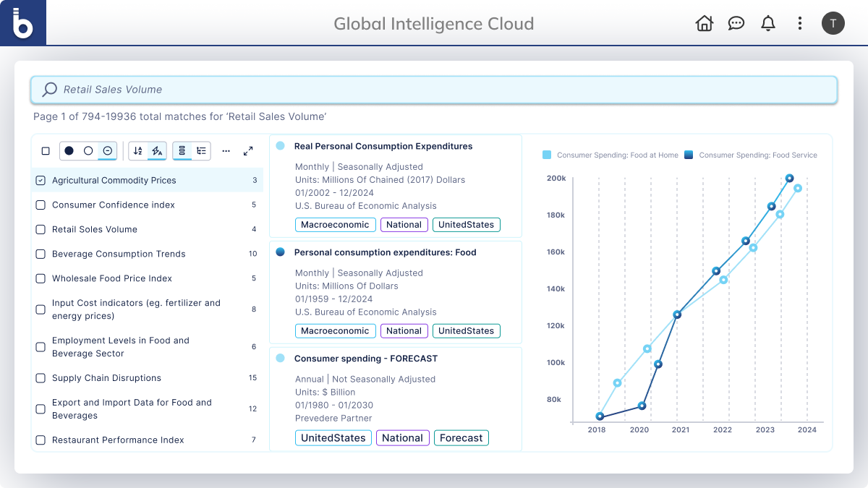This screenshot has height=488, width=868.
Task: Click the Food at Home legend swatch
Action: [547, 155]
